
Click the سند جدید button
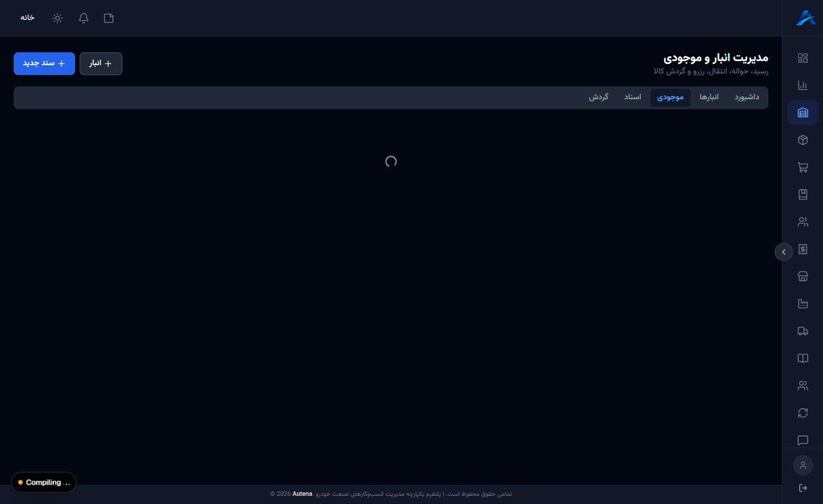44,63
